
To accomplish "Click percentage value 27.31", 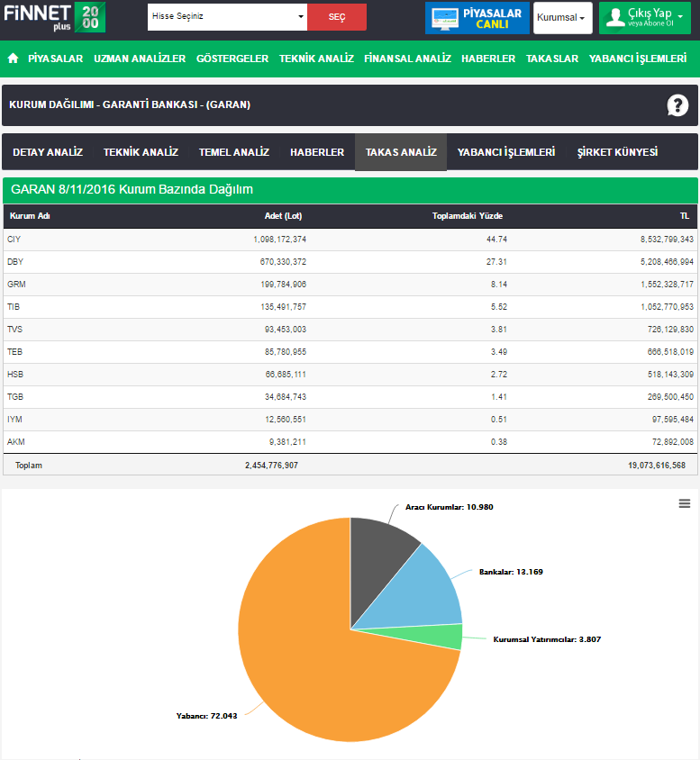I will [x=497, y=262].
